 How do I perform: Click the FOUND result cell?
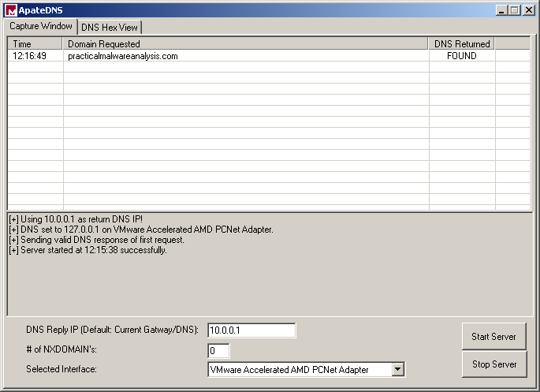pyautogui.click(x=461, y=56)
